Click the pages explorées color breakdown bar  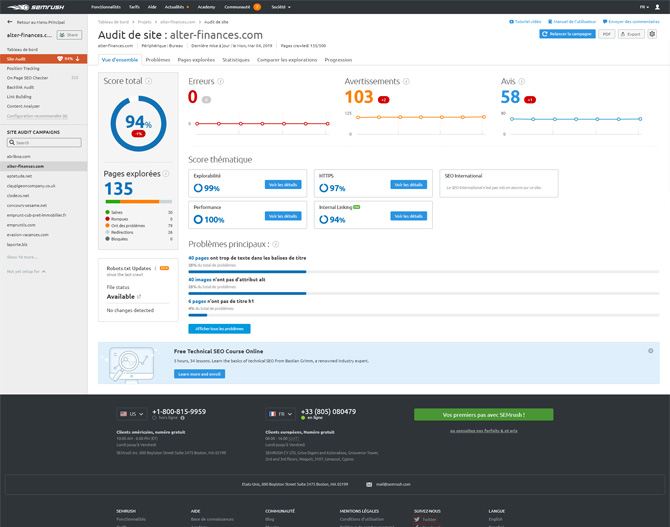click(x=139, y=201)
